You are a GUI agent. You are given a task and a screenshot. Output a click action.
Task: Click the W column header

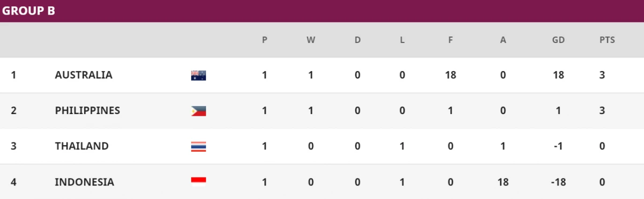pyautogui.click(x=311, y=40)
